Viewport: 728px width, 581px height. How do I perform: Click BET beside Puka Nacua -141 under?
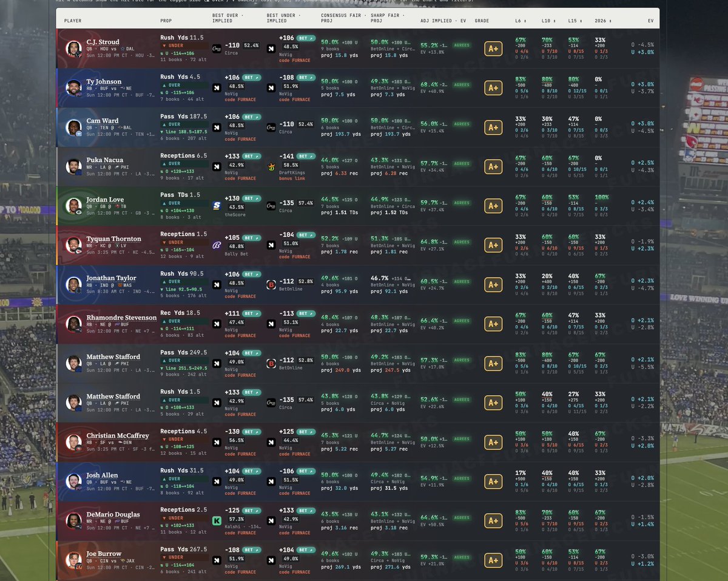pyautogui.click(x=306, y=156)
